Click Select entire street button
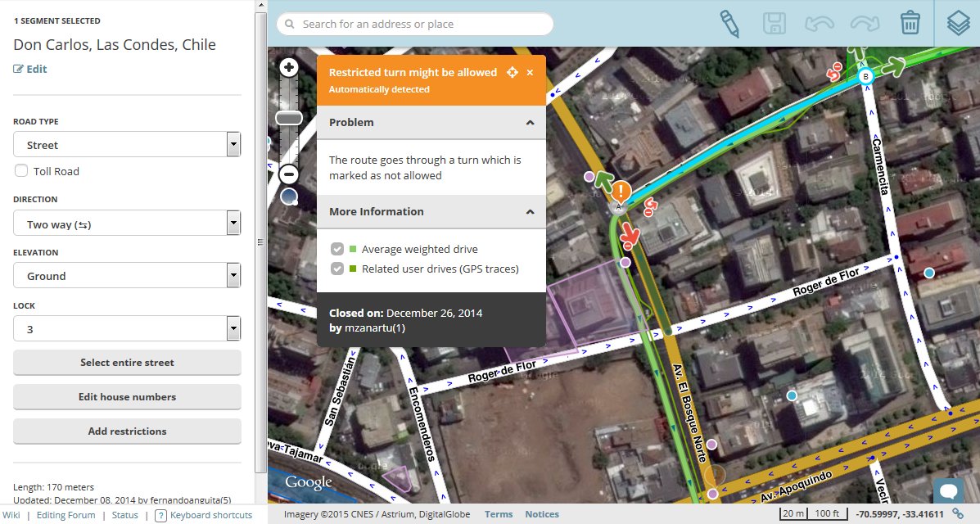The height and width of the screenshot is (524, 980). point(127,363)
